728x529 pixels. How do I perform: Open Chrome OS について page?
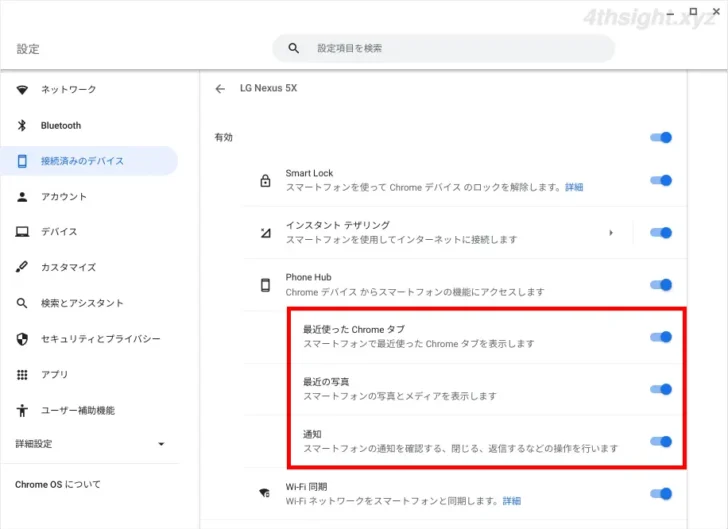pyautogui.click(x=58, y=484)
